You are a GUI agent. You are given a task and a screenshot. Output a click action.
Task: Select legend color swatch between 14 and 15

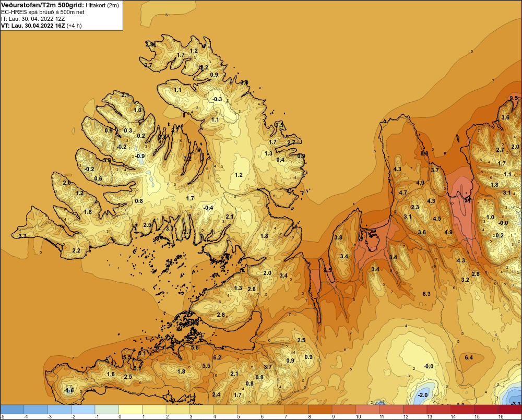click(x=462, y=410)
